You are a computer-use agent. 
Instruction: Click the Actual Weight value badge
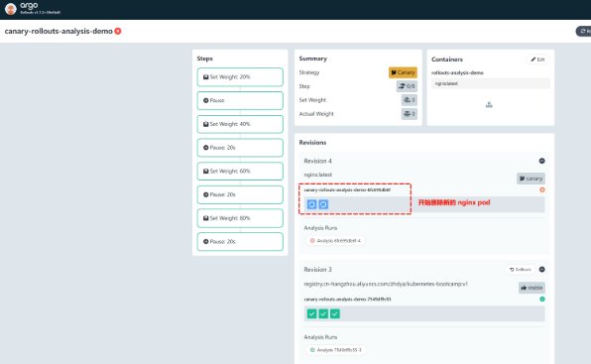point(410,114)
